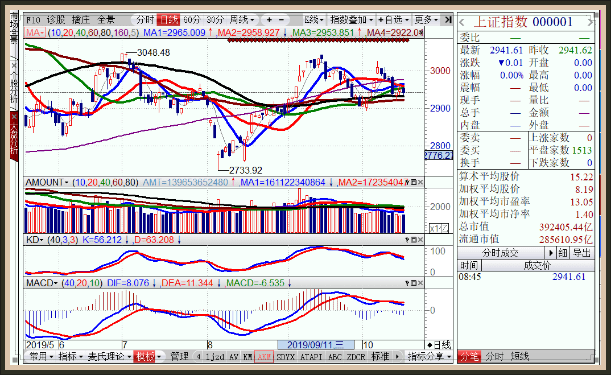Click the zoom-out minus icon in the toolbar

coord(281,19)
